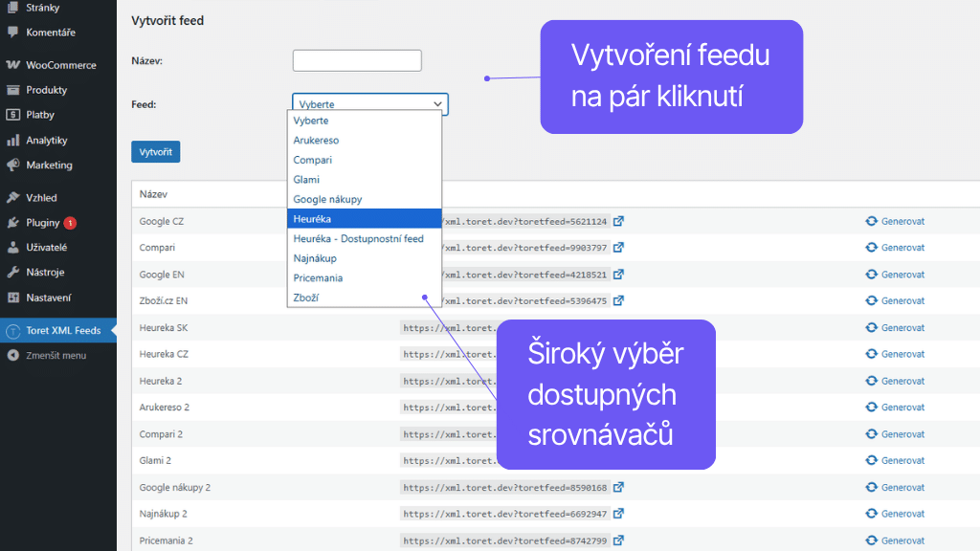This screenshot has height=551, width=980.
Task: Click the Generovat link in the Compari row
Action: coord(901,248)
